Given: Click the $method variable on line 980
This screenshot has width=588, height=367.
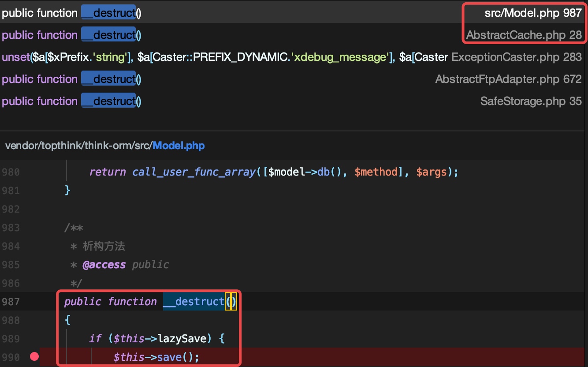Looking at the screenshot, I should [x=376, y=172].
